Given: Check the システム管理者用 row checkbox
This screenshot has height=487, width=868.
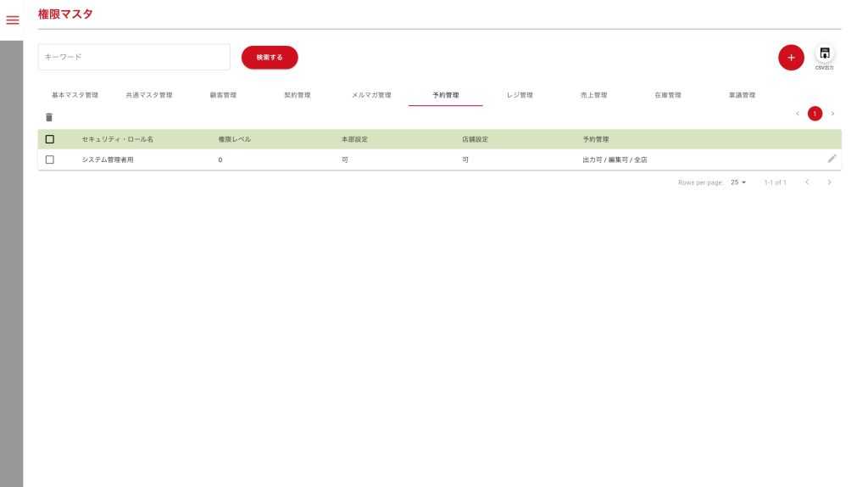Looking at the screenshot, I should tap(50, 160).
